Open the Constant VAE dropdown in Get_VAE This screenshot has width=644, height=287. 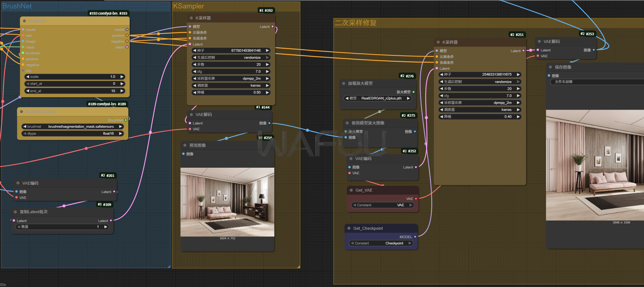click(x=383, y=205)
